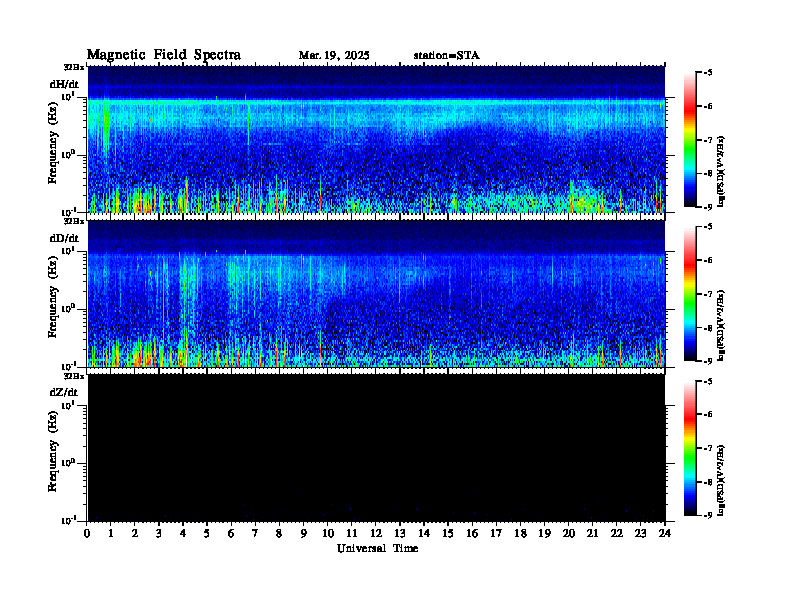This screenshot has width=792, height=612.
Task: Click hour 10 on the Universal Time axis
Action: [328, 533]
